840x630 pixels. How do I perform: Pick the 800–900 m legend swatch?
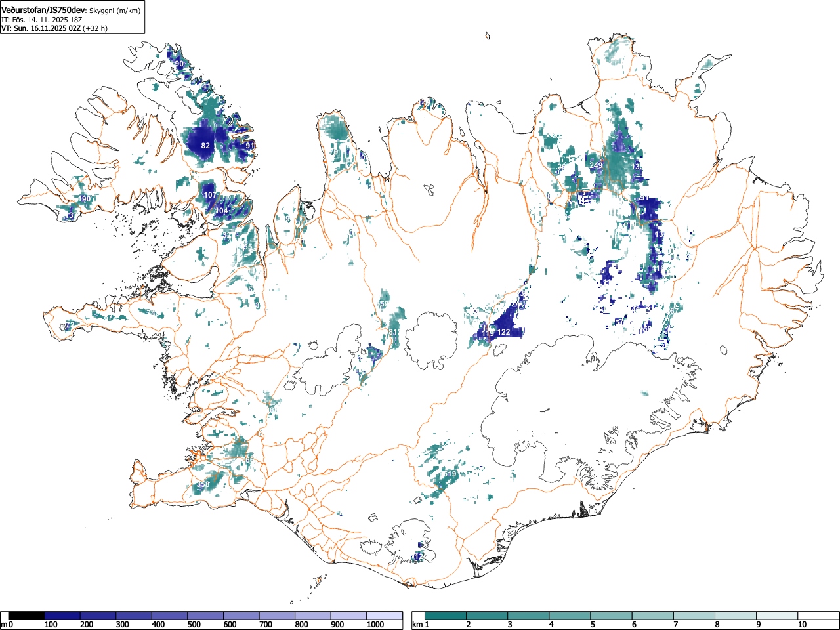tap(313, 616)
